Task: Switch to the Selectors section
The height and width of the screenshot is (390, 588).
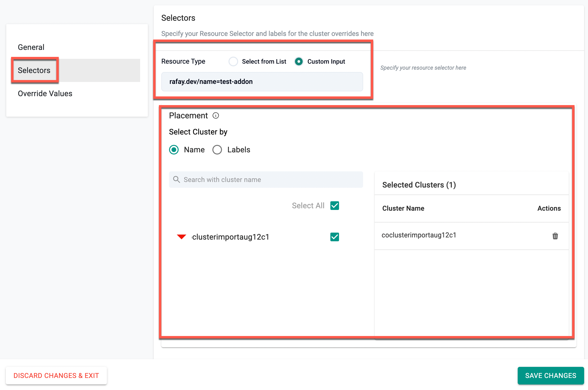Action: tap(34, 70)
